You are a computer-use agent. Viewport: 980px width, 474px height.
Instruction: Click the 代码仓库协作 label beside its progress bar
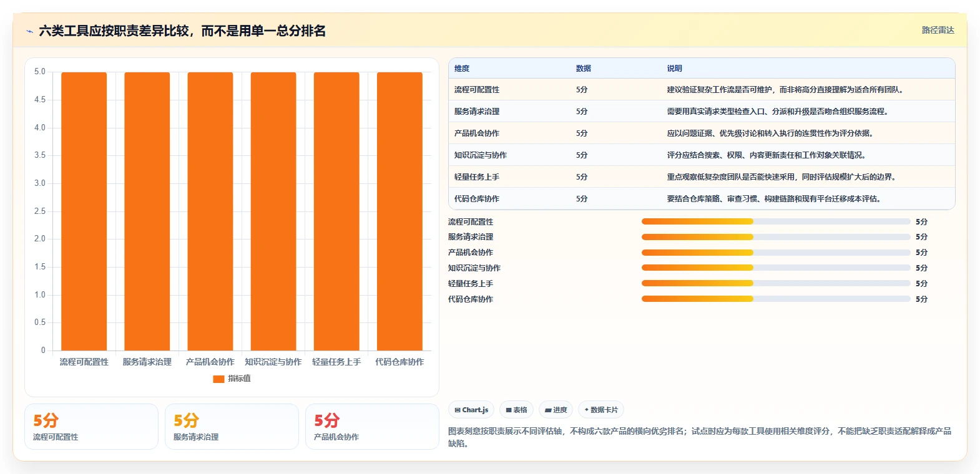471,299
